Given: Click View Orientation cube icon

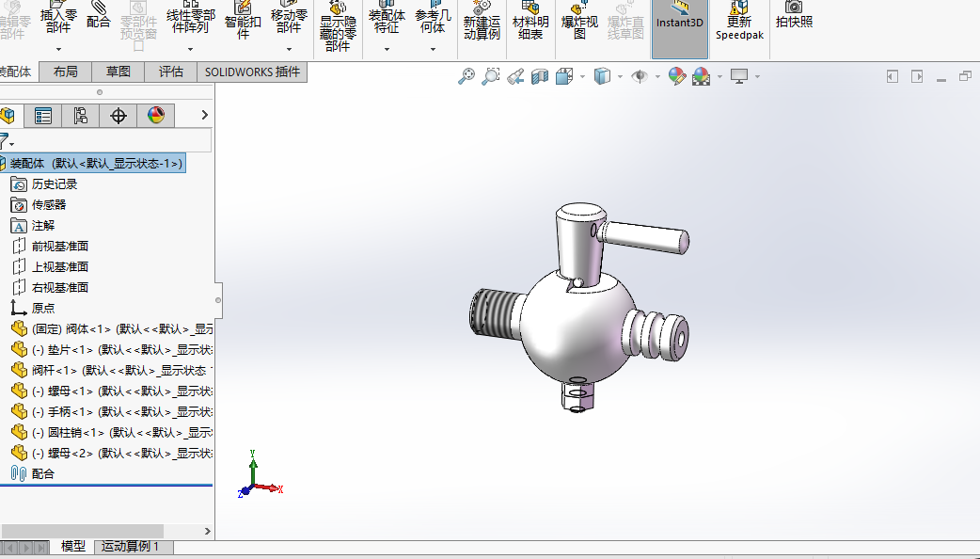Looking at the screenshot, I should pyautogui.click(x=564, y=76).
